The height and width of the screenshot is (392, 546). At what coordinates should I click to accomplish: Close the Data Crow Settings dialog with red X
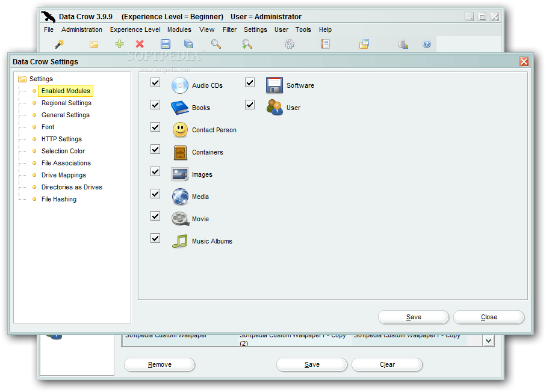(524, 61)
